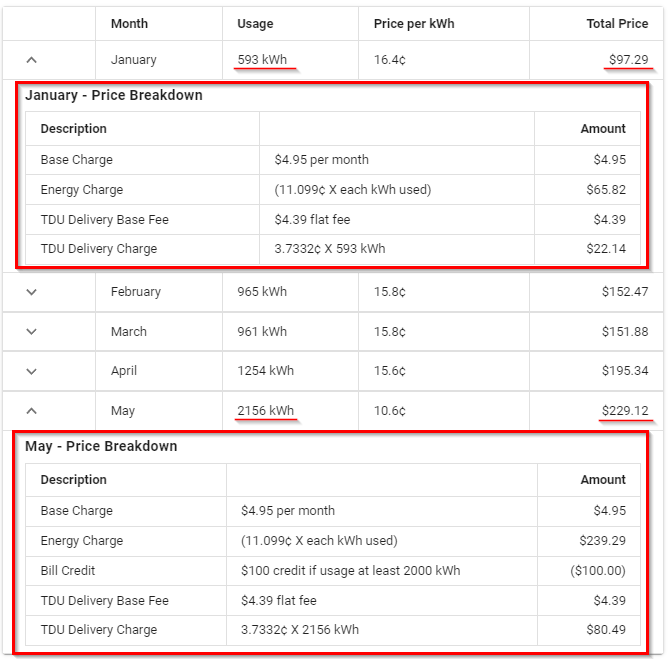The height and width of the screenshot is (659, 668).
Task: Expand the April row chevron
Action: 31,371
